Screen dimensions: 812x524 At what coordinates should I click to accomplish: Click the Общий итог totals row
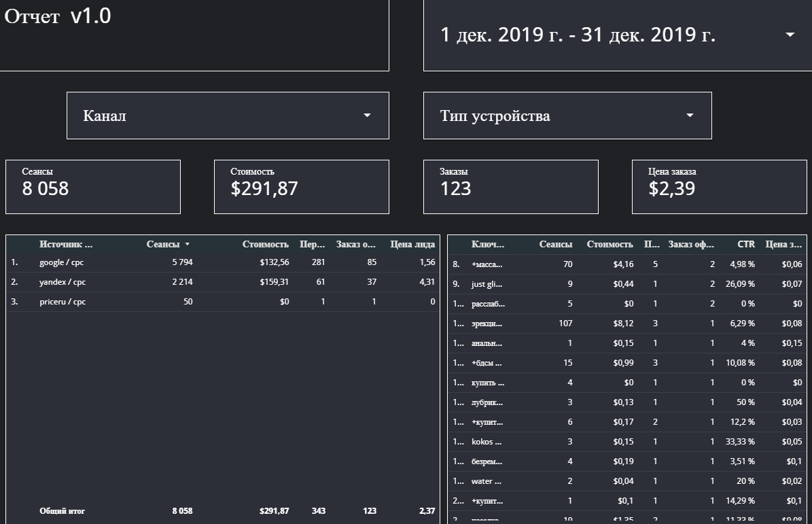click(62, 511)
